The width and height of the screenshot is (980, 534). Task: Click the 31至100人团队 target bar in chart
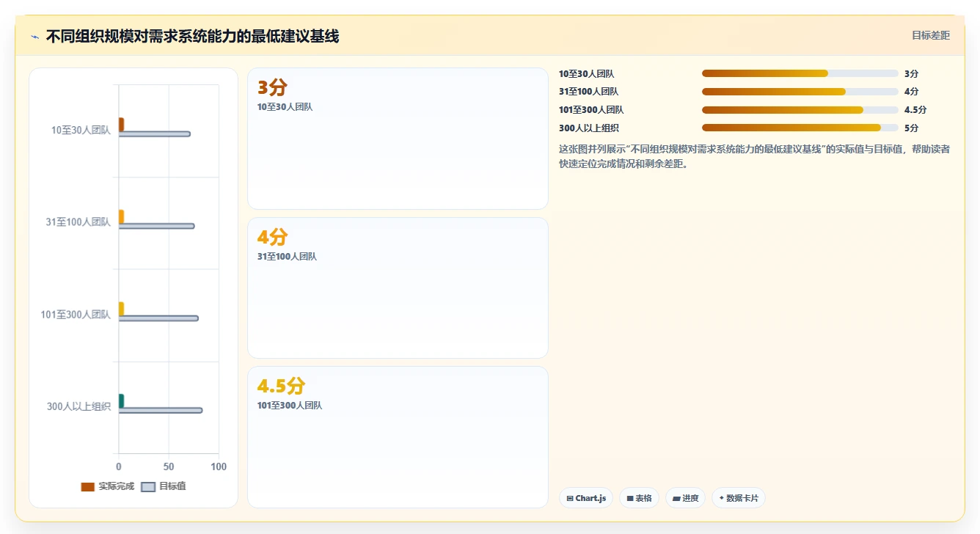[156, 226]
